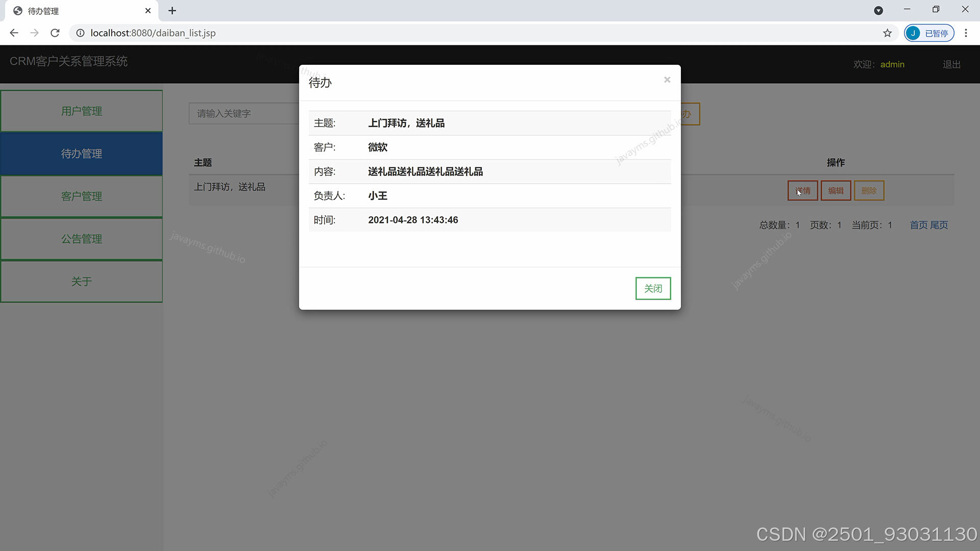The width and height of the screenshot is (980, 551).
Task: Click the customer value 微软 in dialog
Action: (x=378, y=147)
